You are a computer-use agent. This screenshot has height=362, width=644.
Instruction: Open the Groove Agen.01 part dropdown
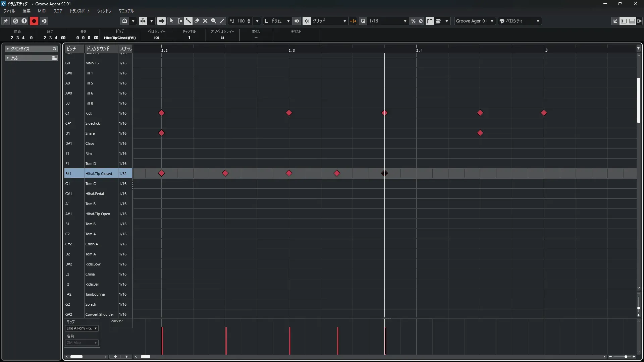(x=475, y=21)
